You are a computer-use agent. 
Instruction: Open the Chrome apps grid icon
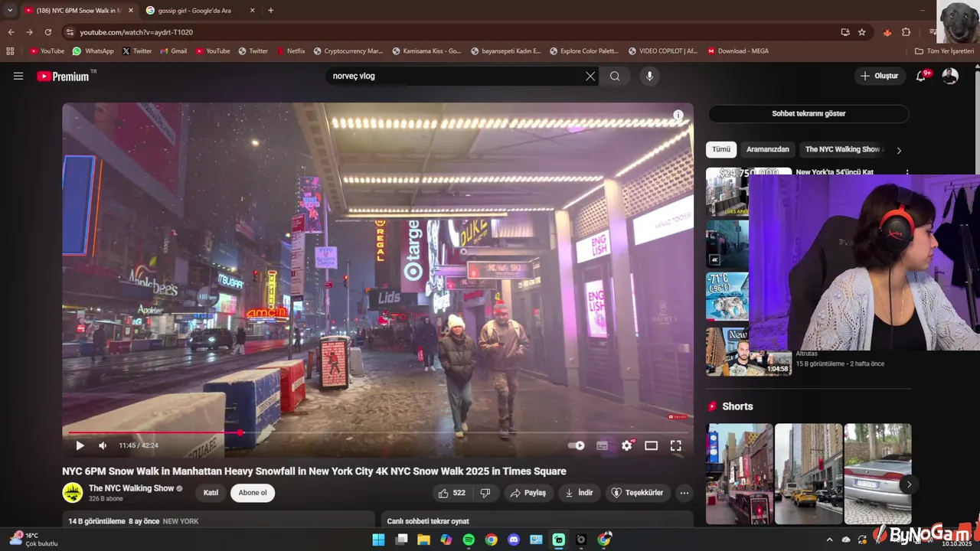click(10, 51)
